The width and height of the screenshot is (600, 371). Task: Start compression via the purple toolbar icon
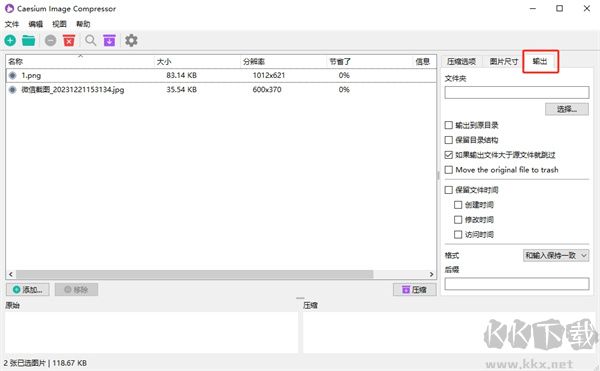[x=109, y=40]
